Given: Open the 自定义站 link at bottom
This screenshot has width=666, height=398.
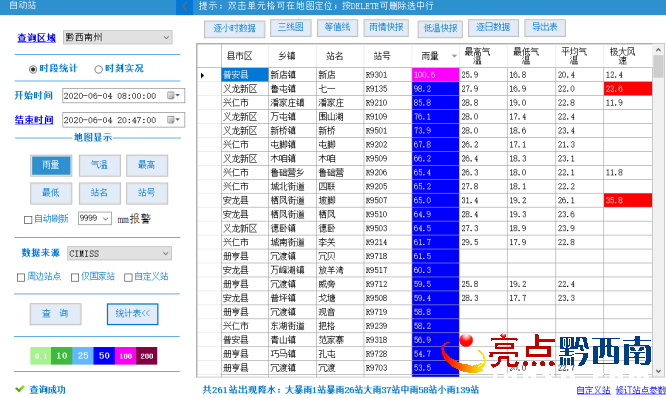Looking at the screenshot, I should click(x=593, y=390).
